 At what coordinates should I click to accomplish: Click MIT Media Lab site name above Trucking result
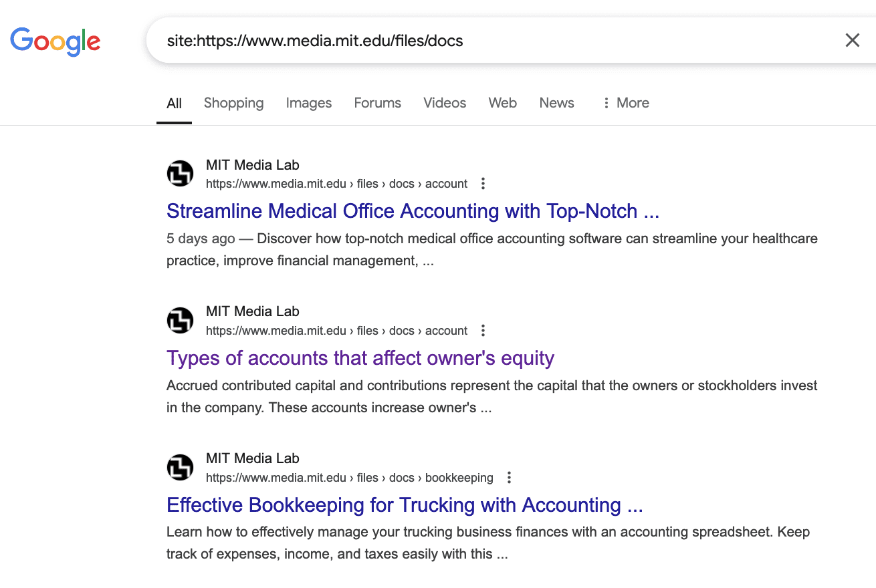coord(252,458)
